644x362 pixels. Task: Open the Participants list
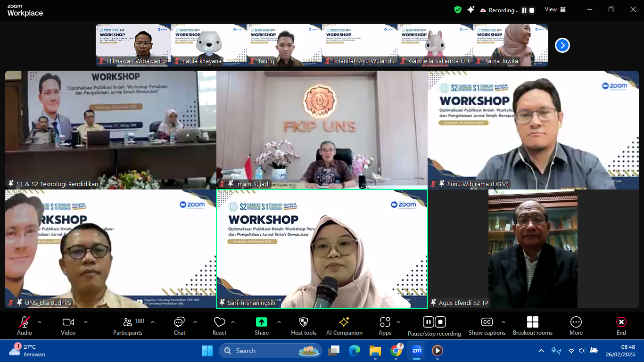(127, 325)
